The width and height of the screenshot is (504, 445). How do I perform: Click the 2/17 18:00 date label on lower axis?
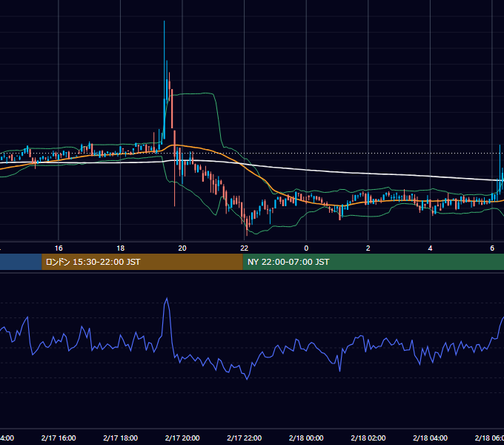121,438
